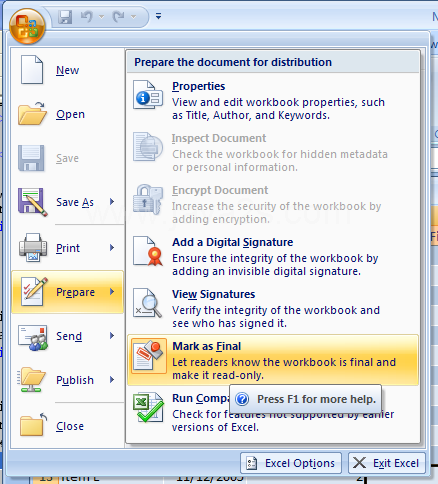This screenshot has width=438, height=484.
Task: Open Customize Quick Access Toolbar dropdown
Action: tap(158, 16)
